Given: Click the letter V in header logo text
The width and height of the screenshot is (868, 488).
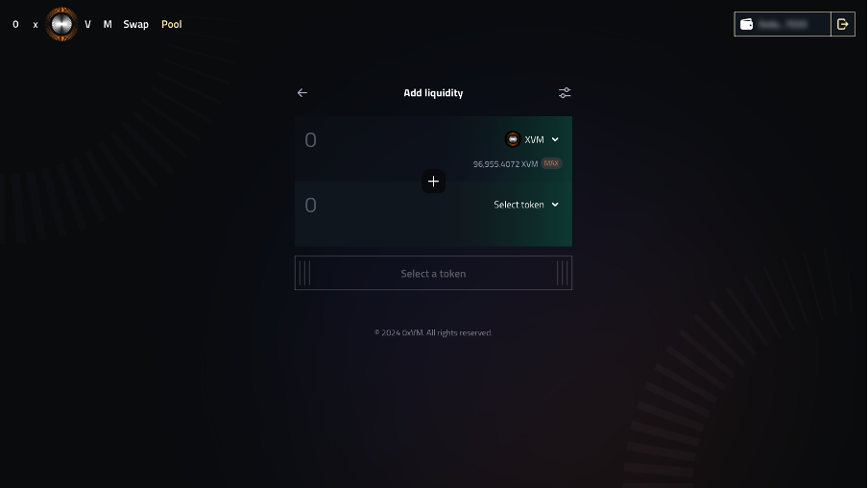Looking at the screenshot, I should point(87,24).
